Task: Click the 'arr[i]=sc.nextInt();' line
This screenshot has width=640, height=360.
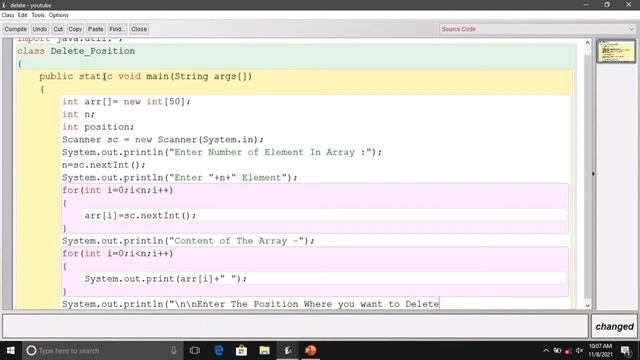Action: click(140, 216)
